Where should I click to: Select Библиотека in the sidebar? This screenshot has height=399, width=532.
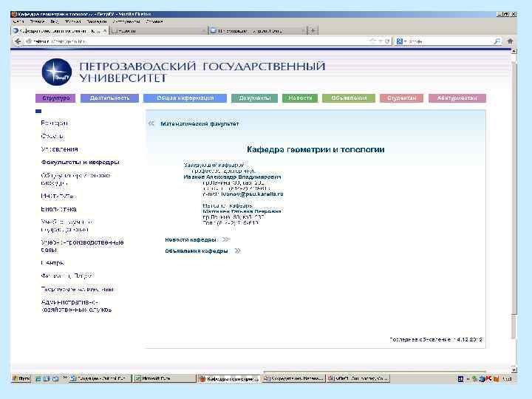pos(58,209)
